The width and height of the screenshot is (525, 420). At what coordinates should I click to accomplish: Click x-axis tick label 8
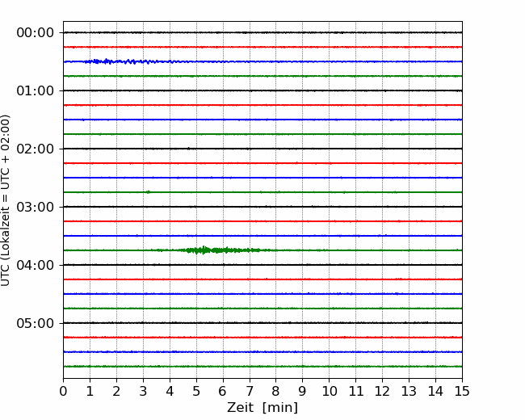(x=276, y=391)
